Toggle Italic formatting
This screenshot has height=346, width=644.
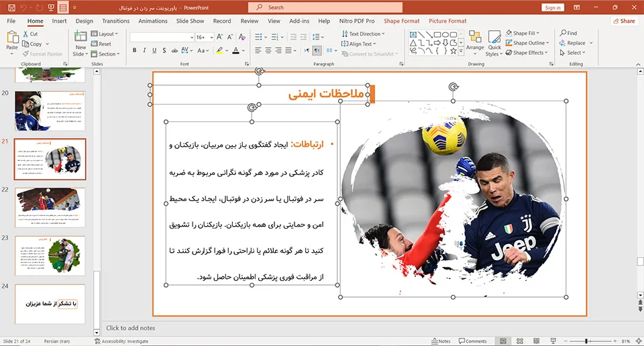[144, 50]
